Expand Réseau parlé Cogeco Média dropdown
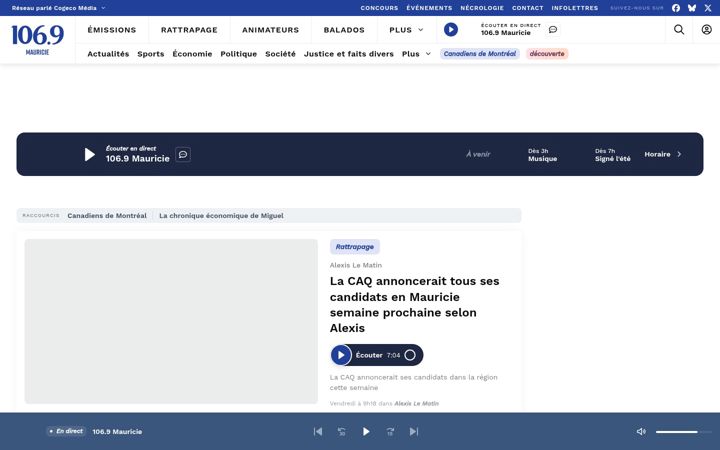The height and width of the screenshot is (450, 720). point(58,8)
